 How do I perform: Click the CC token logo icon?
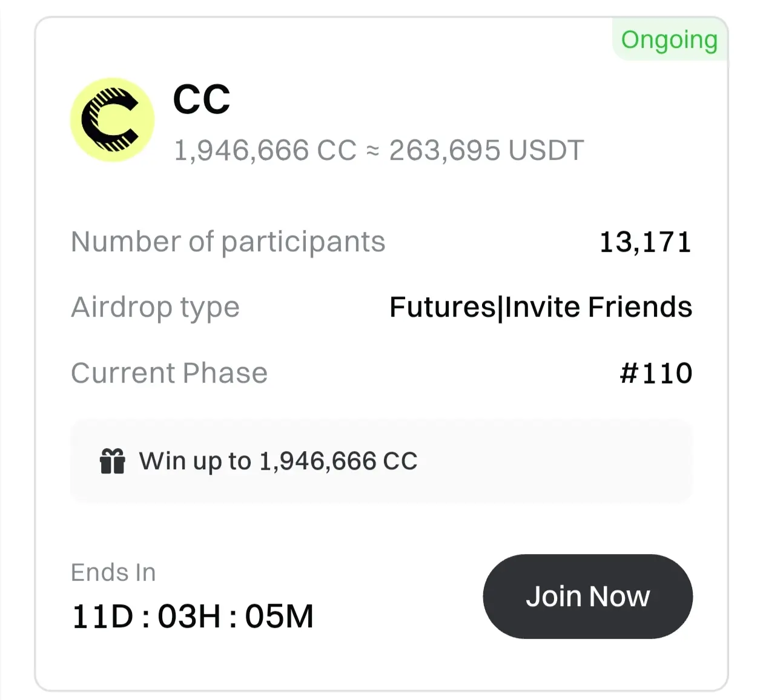click(x=112, y=120)
